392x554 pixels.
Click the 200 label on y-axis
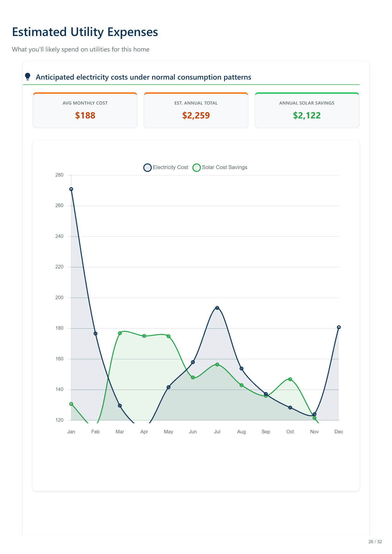59,298
